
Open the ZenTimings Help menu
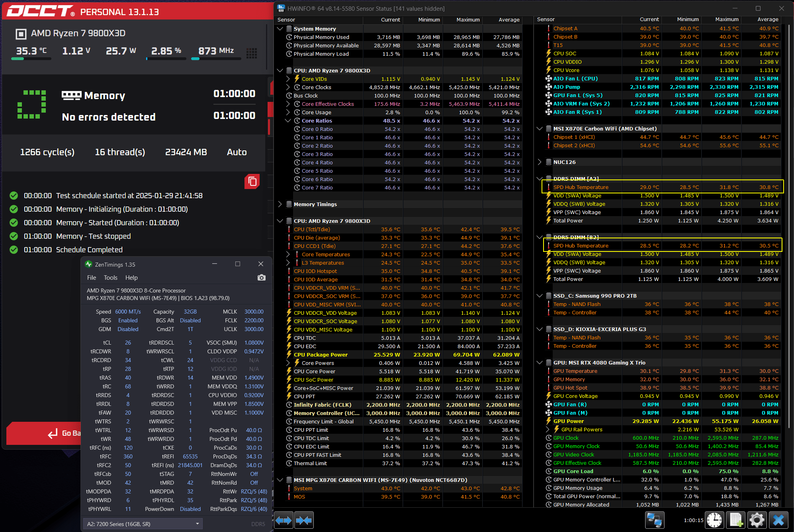point(131,278)
